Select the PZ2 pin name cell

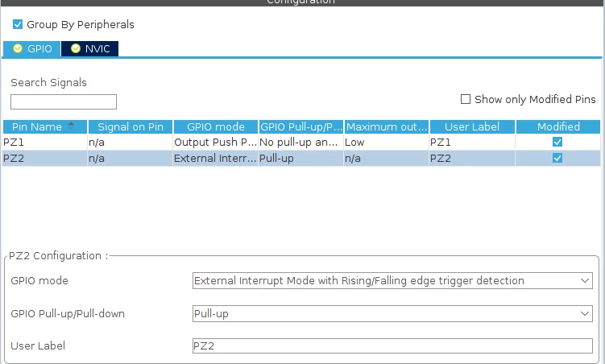[45, 159]
